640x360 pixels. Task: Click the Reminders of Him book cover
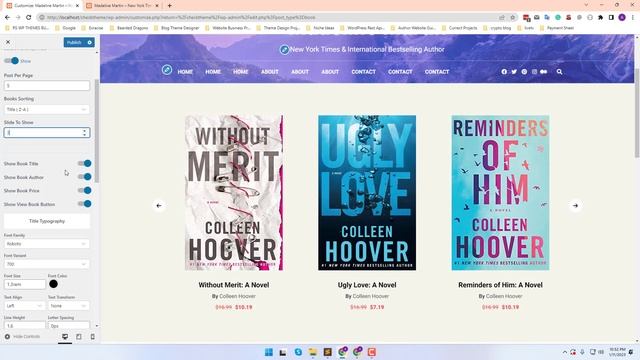click(500, 193)
